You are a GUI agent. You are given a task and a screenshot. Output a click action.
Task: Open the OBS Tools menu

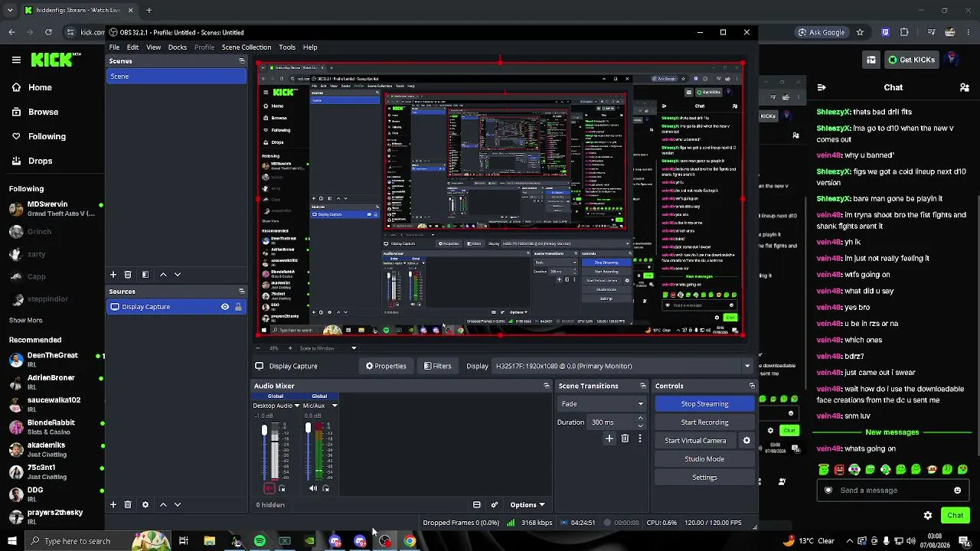coord(287,47)
